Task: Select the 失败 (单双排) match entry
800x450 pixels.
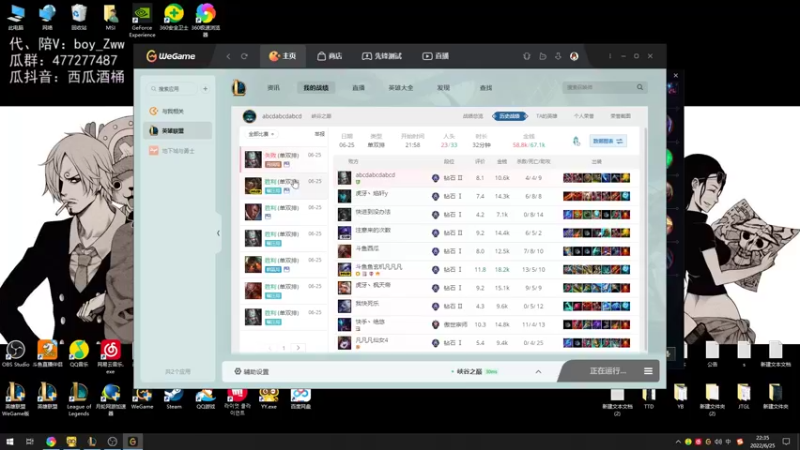Action: 284,159
